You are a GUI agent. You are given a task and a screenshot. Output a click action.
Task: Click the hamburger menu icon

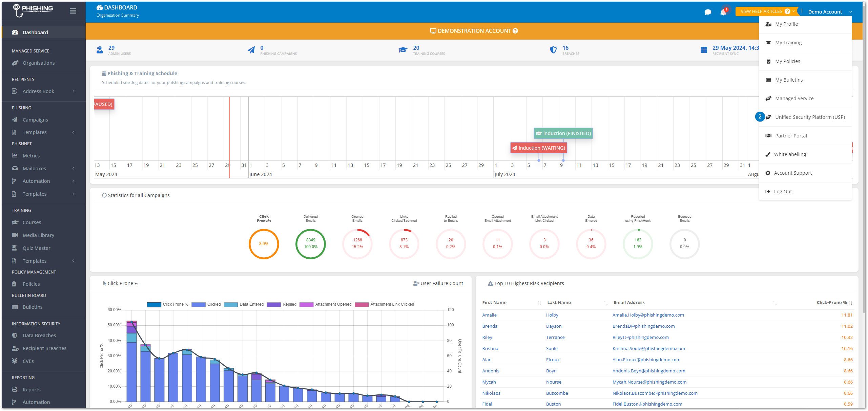73,11
